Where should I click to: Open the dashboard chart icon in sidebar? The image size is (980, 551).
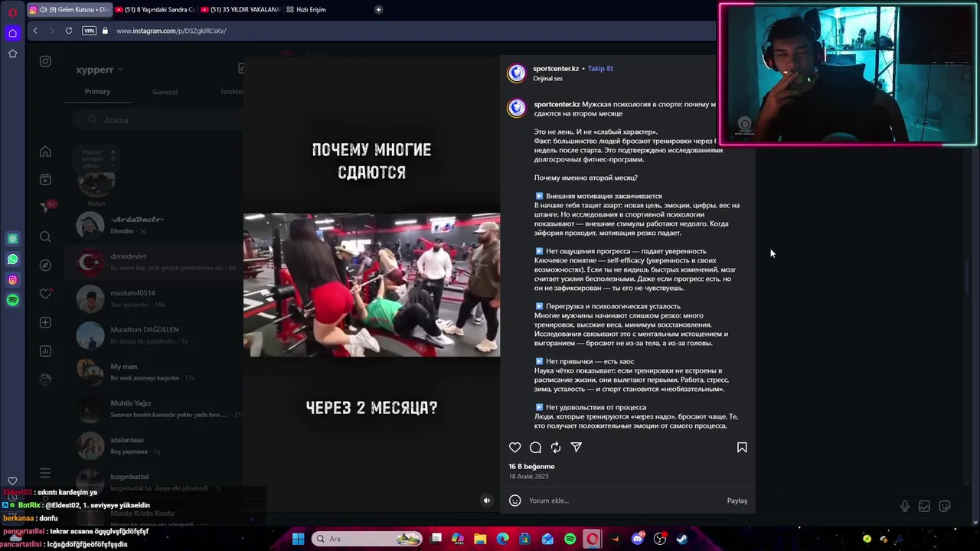click(45, 351)
